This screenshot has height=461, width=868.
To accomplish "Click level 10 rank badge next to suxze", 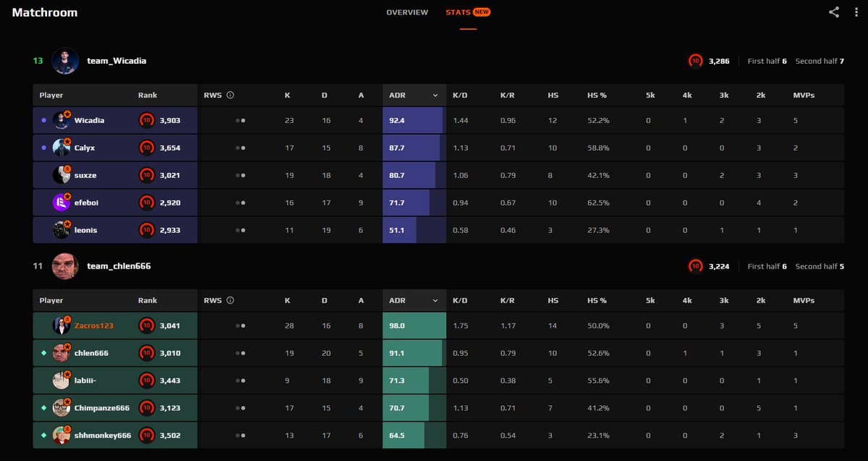I will [146, 175].
